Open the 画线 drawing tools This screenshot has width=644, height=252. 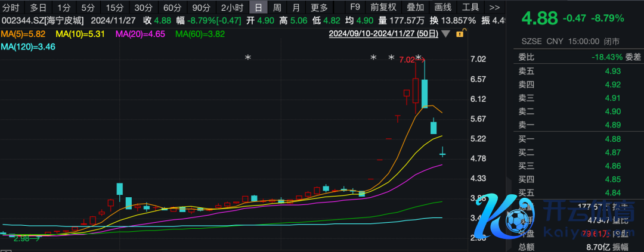click(442, 8)
